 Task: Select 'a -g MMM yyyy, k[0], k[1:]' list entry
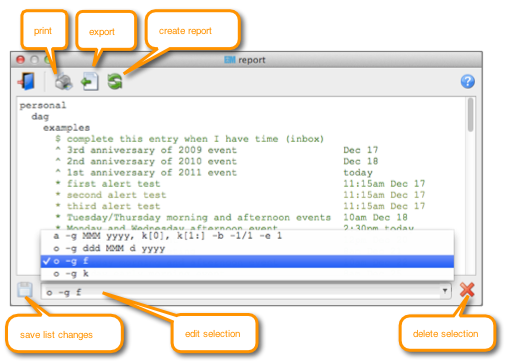247,236
